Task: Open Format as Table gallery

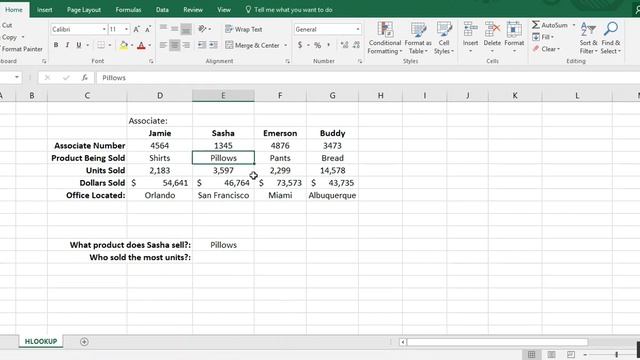Action: (418, 38)
